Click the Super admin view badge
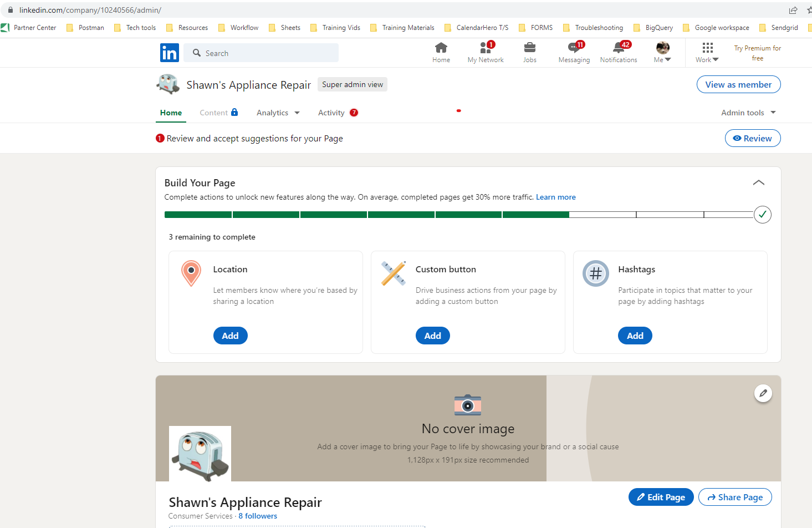Screen dimensions: 812x528 tap(353, 84)
